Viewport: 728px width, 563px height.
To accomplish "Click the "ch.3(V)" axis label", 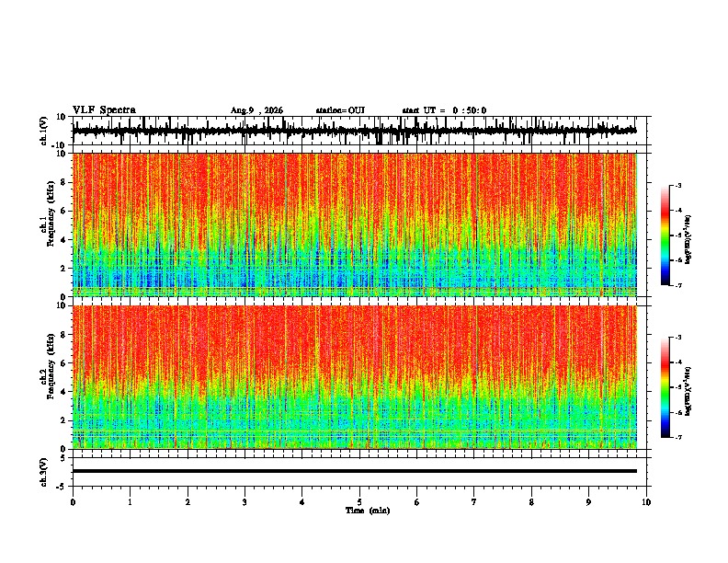I will [x=44, y=472].
